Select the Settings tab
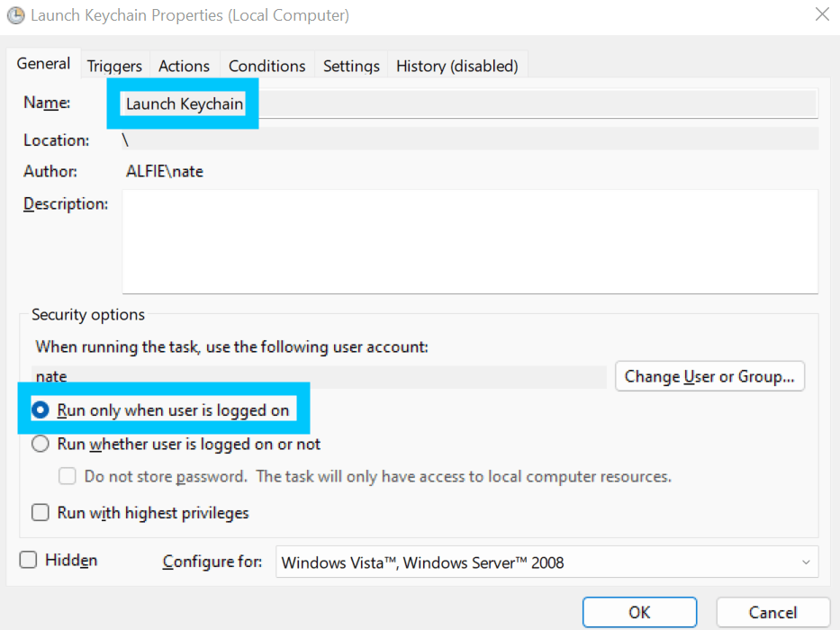 click(x=351, y=66)
